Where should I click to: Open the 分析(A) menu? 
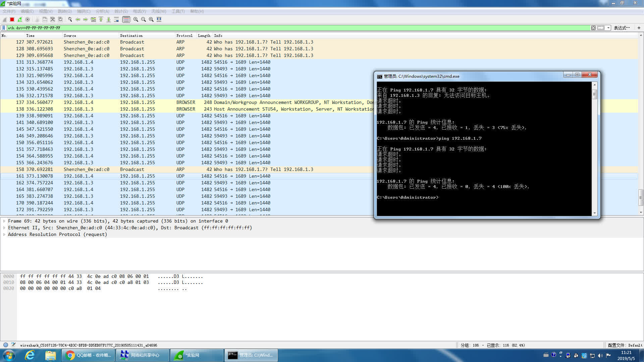[102, 11]
